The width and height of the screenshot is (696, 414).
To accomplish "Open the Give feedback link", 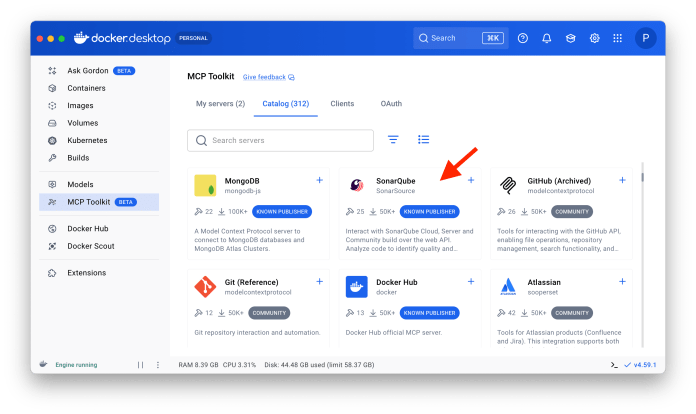I will click(x=268, y=77).
